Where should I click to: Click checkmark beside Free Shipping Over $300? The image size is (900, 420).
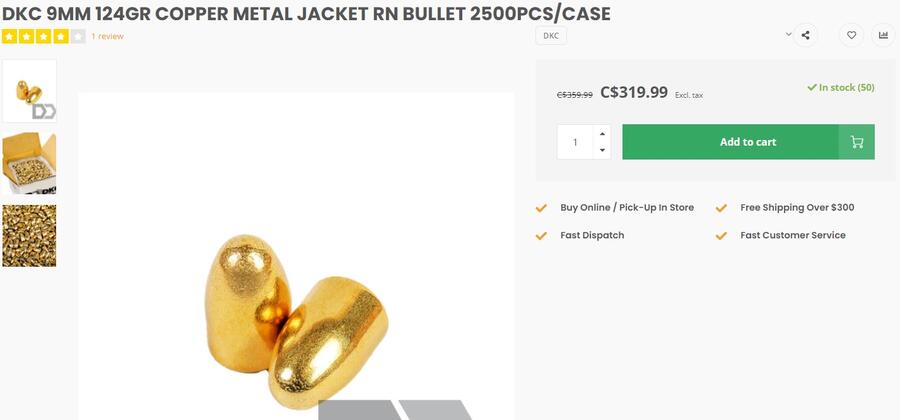pyautogui.click(x=721, y=208)
